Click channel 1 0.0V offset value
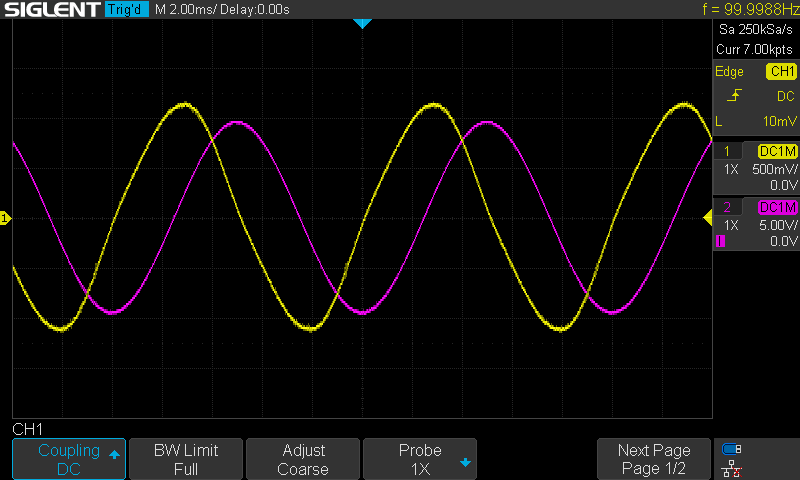 [784, 185]
